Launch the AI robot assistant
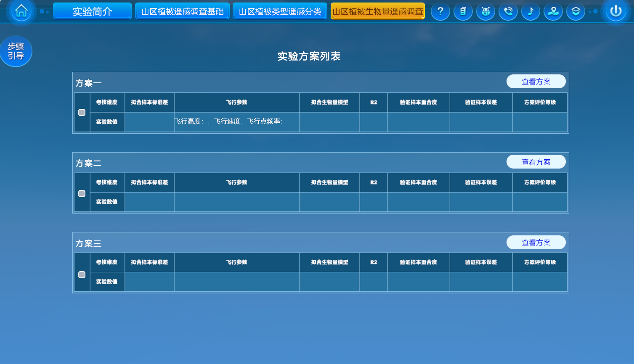This screenshot has height=364, width=634. 485,11
